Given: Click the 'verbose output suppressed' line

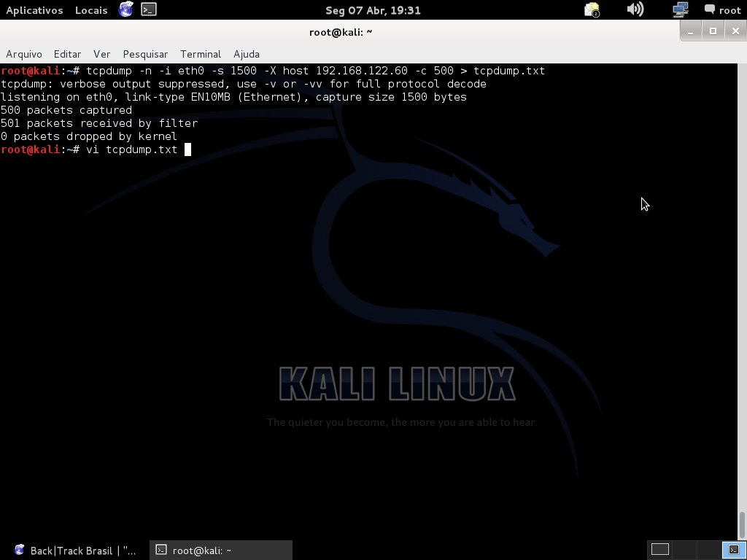Looking at the screenshot, I should (244, 84).
